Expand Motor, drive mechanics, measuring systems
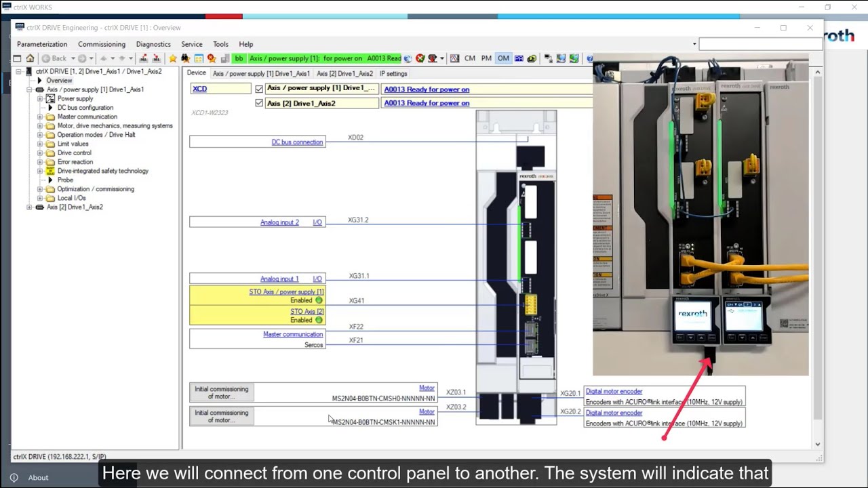 [x=39, y=125]
